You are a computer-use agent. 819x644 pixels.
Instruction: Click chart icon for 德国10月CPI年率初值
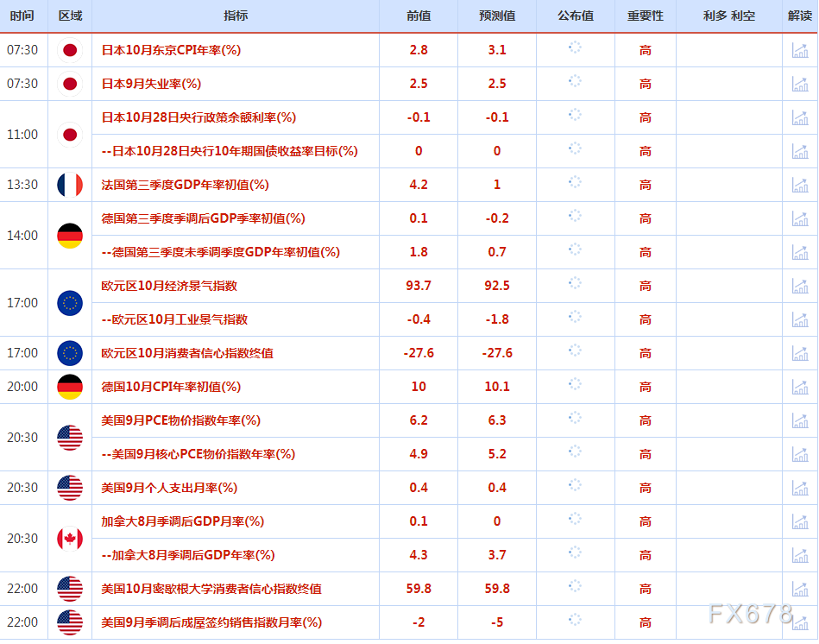(x=800, y=387)
